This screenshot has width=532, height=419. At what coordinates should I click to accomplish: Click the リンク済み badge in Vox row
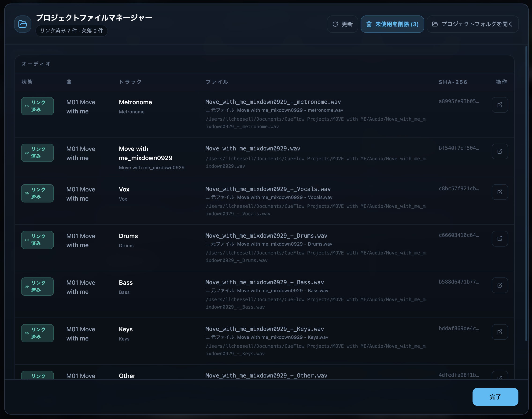click(37, 193)
